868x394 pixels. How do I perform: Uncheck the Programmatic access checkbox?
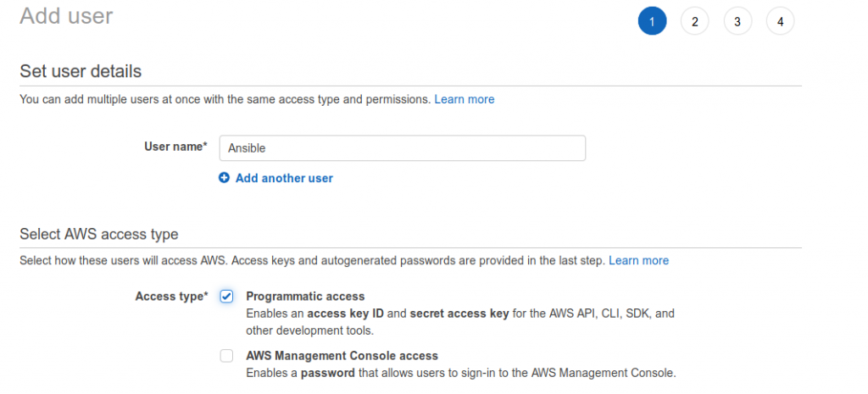[226, 297]
